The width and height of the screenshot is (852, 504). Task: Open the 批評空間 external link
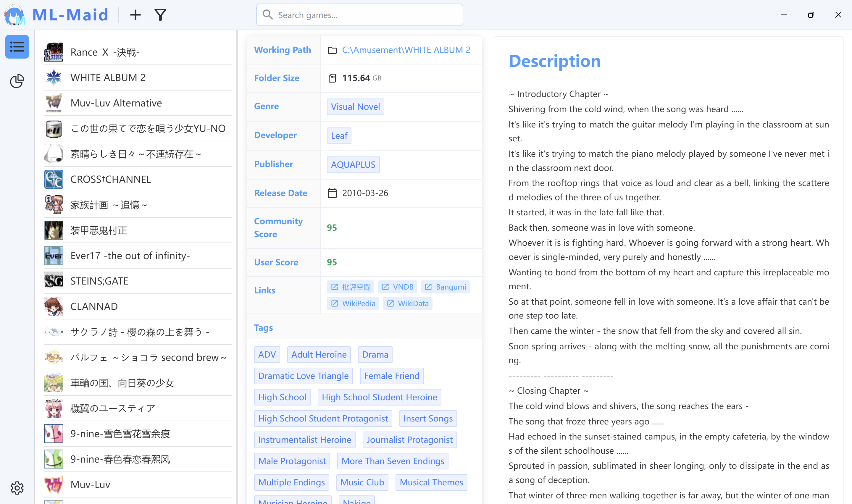tap(350, 287)
